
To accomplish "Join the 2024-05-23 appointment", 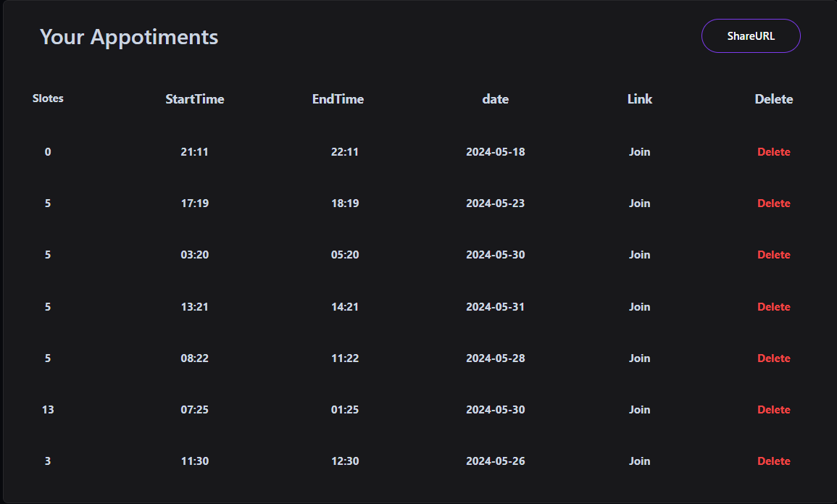I will click(x=639, y=203).
